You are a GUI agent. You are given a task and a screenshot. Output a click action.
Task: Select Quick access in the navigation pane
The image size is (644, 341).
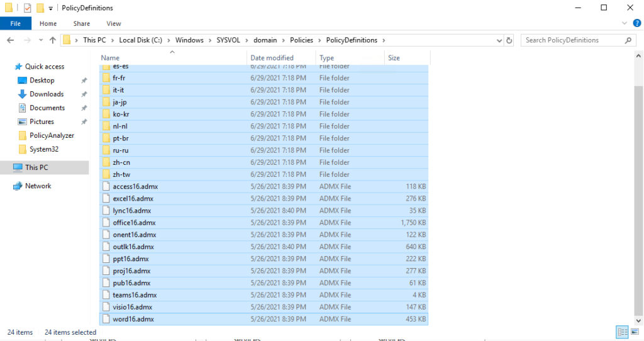coord(45,67)
